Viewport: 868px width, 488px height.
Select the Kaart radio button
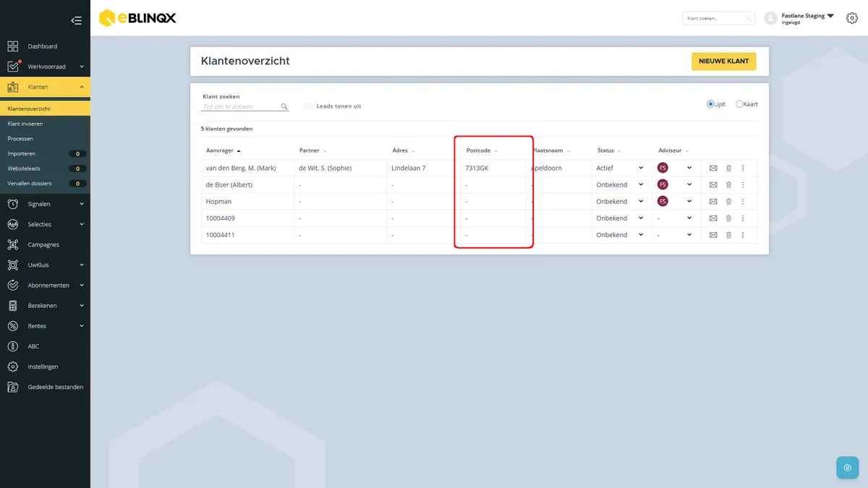(x=739, y=104)
